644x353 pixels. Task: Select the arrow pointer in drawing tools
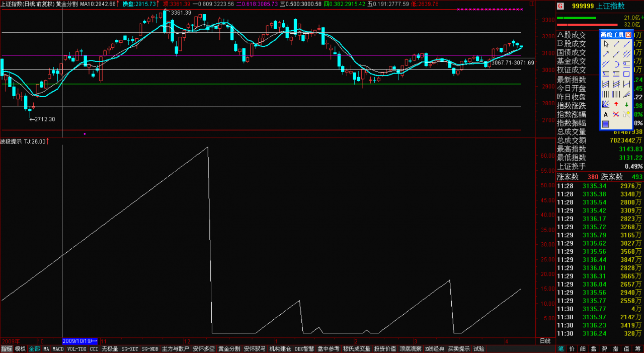pos(606,44)
